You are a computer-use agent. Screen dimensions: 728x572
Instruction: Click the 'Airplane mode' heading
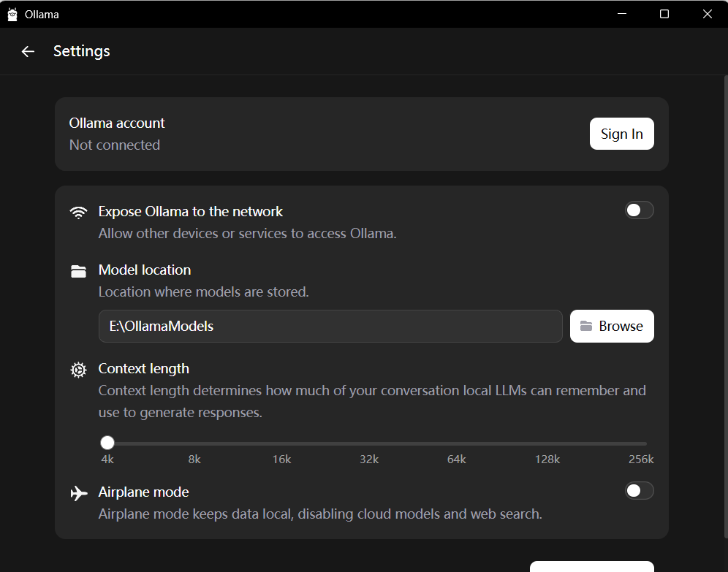(x=143, y=492)
